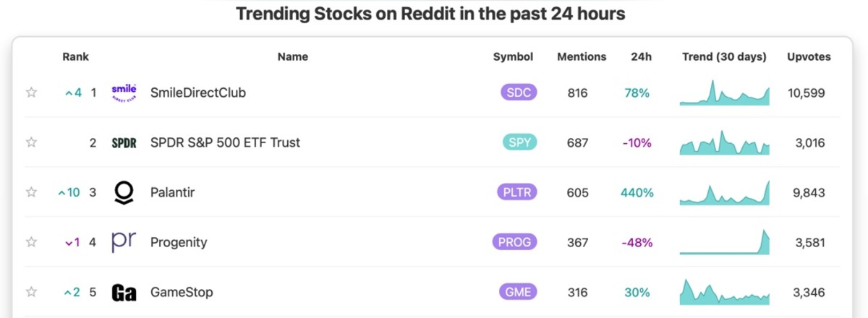Click the Progenity pr logo
This screenshot has width=868, height=318.
[x=124, y=242]
